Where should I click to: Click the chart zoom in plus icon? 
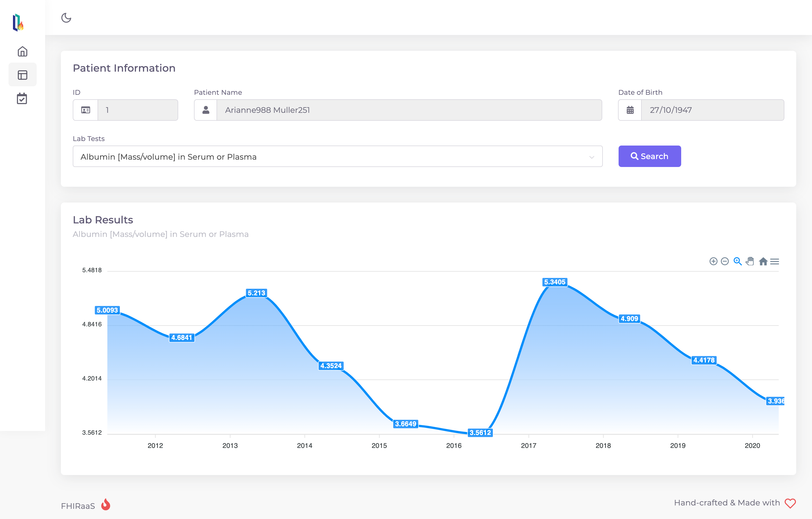[713, 261]
